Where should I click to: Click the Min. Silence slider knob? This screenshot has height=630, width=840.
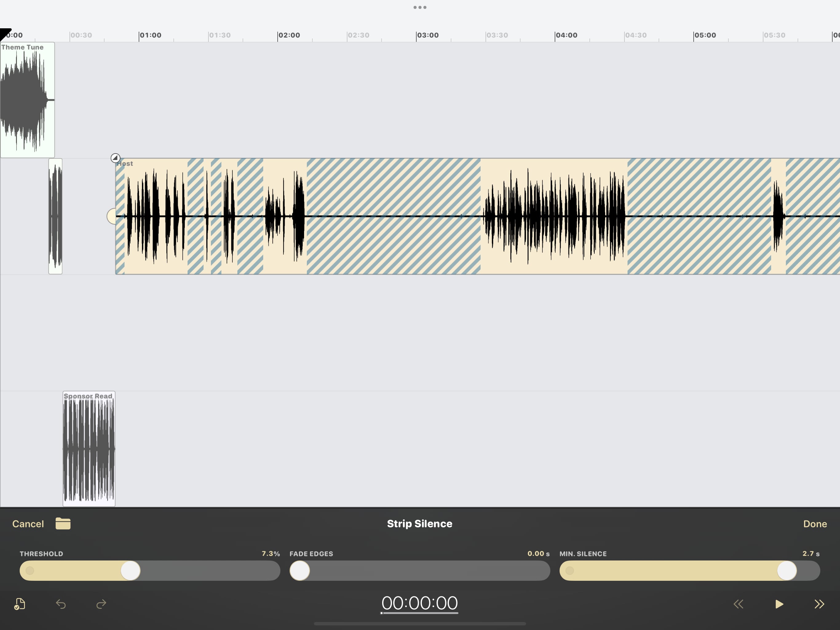[x=787, y=570]
